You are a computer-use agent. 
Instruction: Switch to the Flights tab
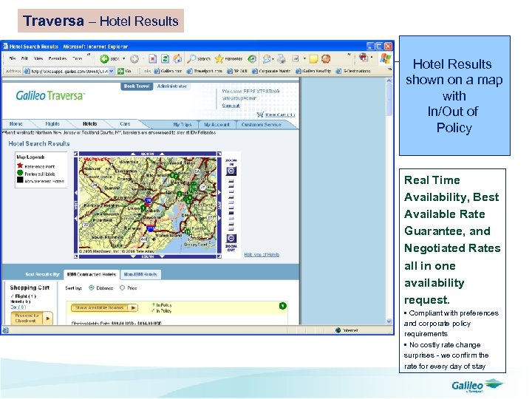[x=52, y=124]
